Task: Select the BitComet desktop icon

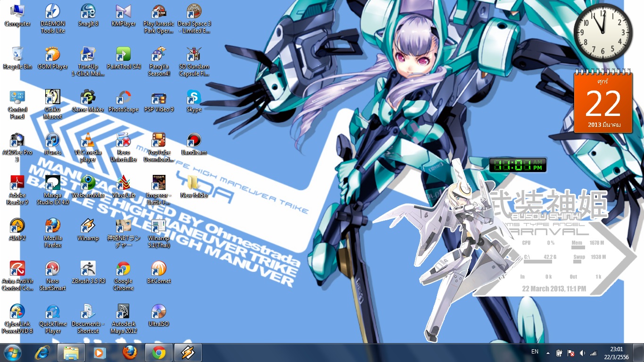Action: pos(159,273)
